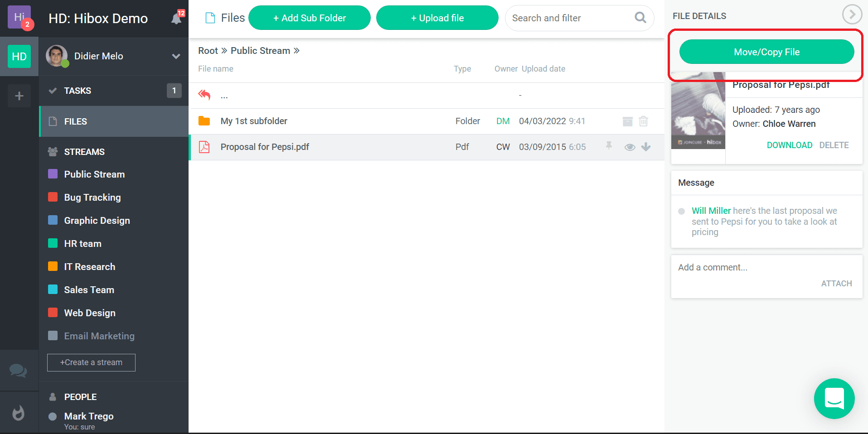
Task: Click the red back arrow icon
Action: pos(204,95)
